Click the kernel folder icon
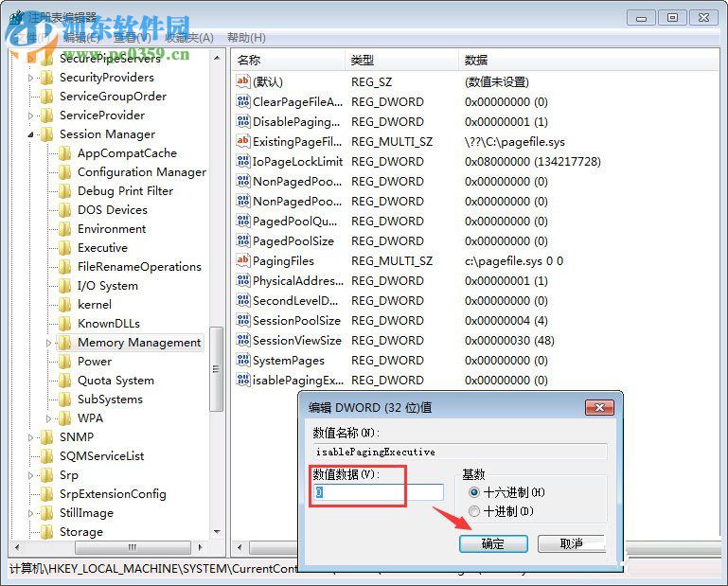 click(x=65, y=305)
